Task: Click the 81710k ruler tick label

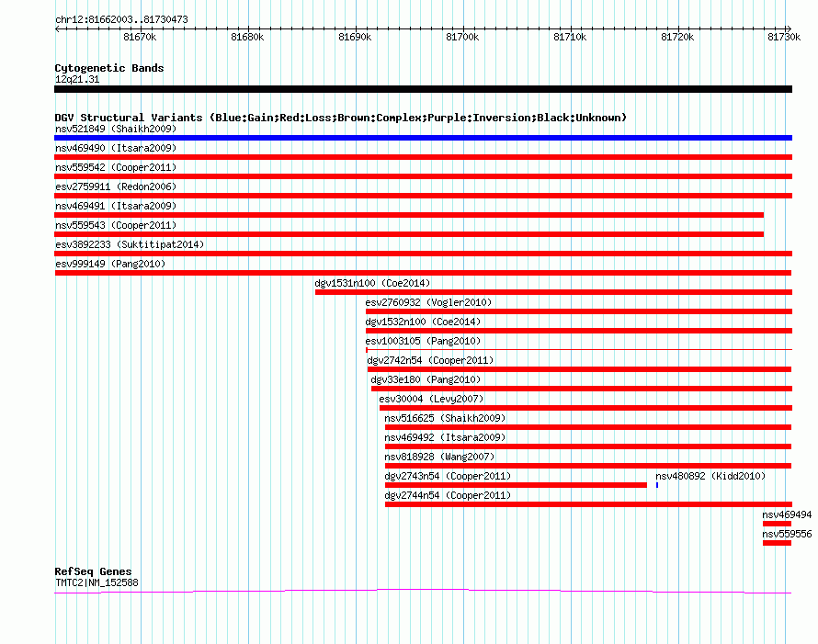Action: [x=570, y=37]
